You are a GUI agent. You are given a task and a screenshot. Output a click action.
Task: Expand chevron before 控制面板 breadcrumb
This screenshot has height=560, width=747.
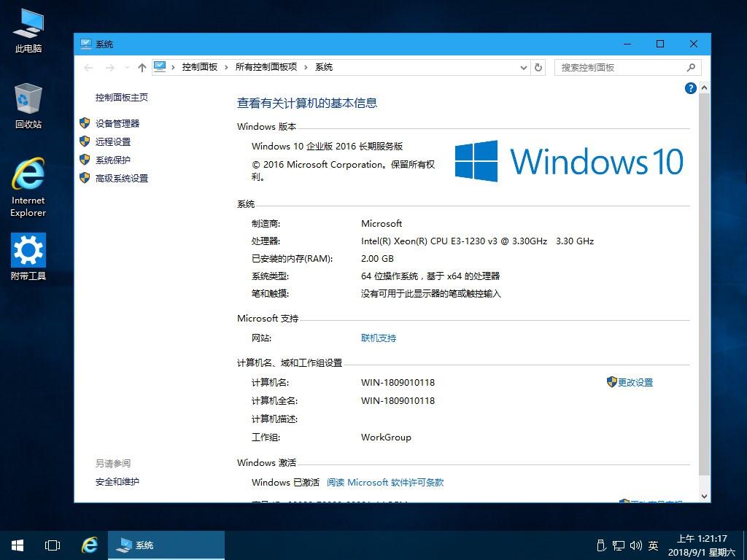(x=172, y=67)
